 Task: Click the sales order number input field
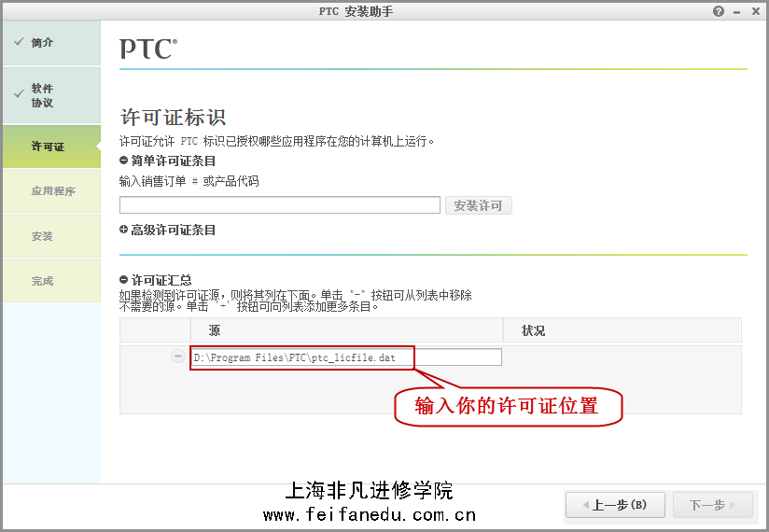click(280, 205)
